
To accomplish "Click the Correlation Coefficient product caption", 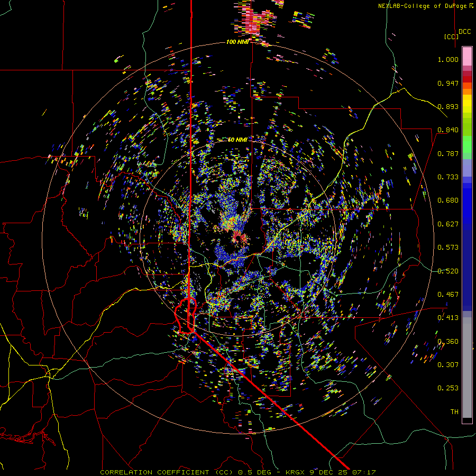I will point(167,472).
